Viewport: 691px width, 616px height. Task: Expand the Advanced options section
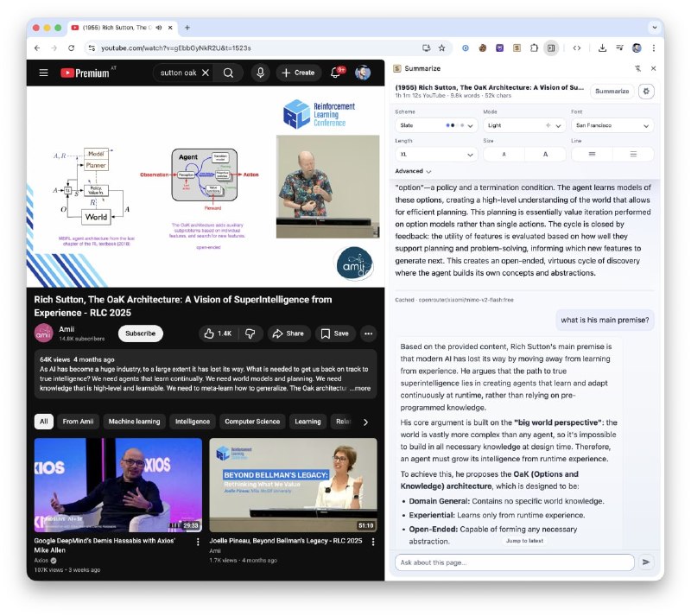(x=413, y=171)
